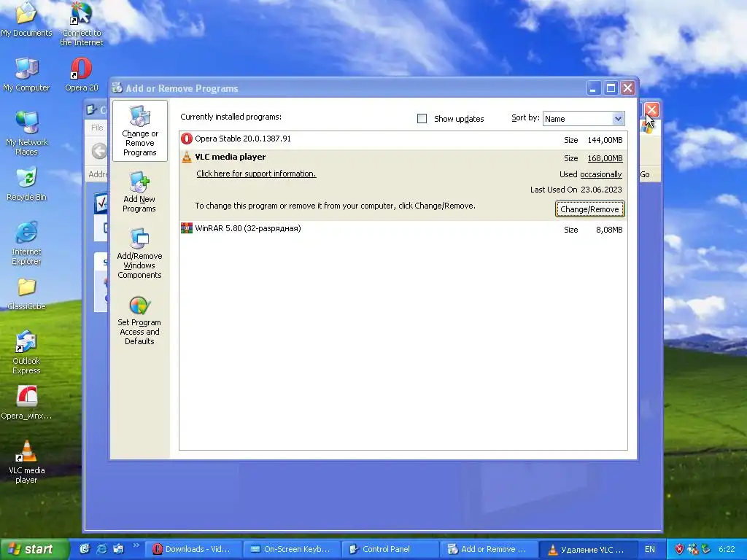Select My Network Places desktop icon
Image resolution: width=747 pixels, height=560 pixels.
[x=26, y=133]
